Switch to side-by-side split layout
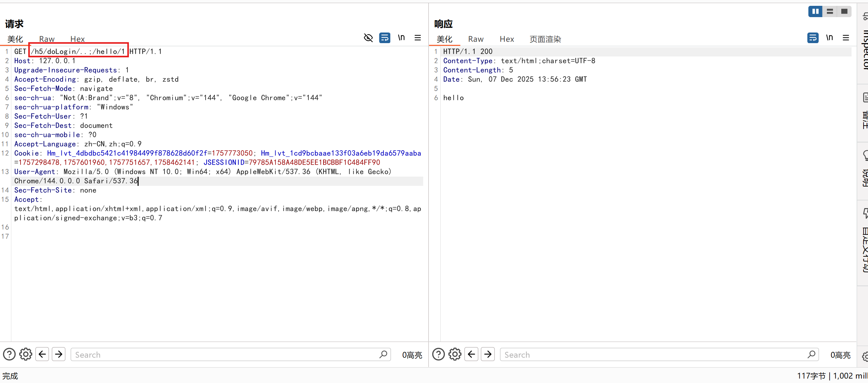 815,11
